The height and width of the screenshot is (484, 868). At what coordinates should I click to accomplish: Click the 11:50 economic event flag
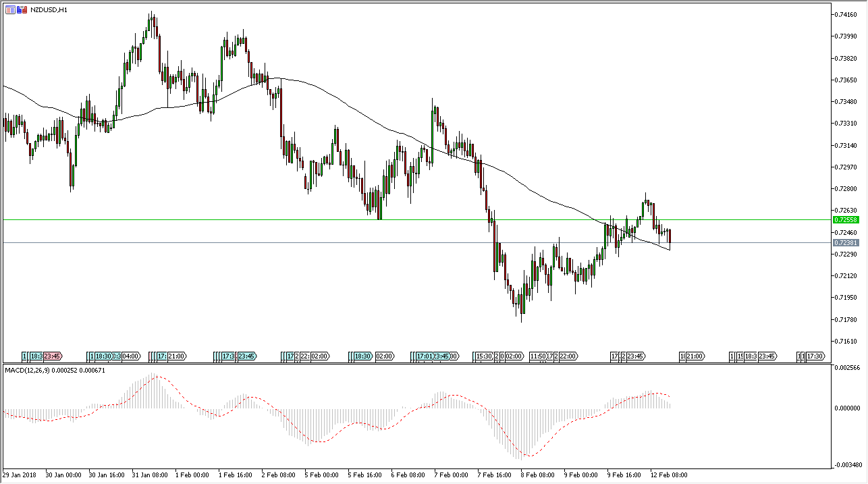pos(538,356)
